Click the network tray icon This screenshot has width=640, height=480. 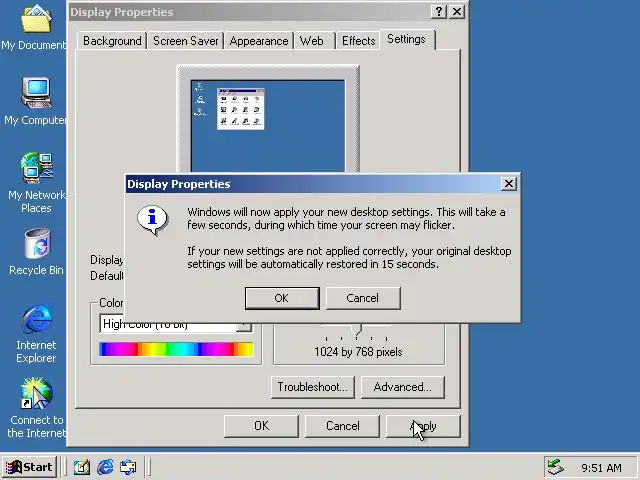(x=556, y=467)
